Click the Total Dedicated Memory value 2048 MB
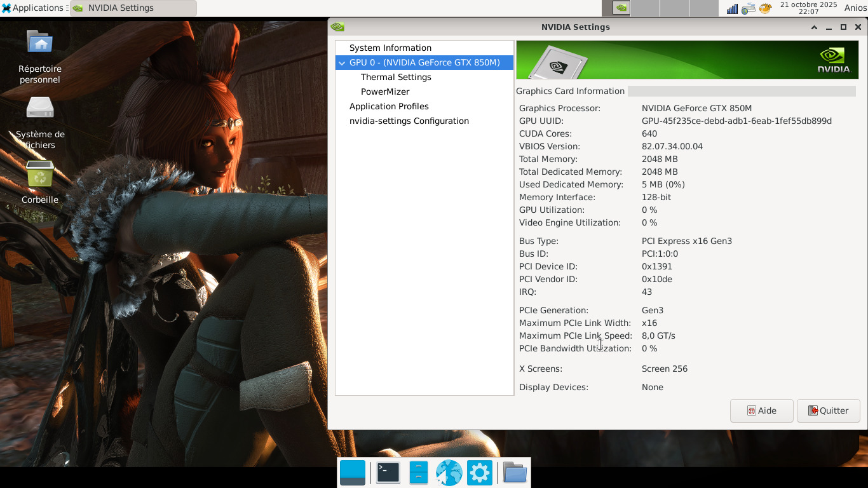 [x=660, y=172]
